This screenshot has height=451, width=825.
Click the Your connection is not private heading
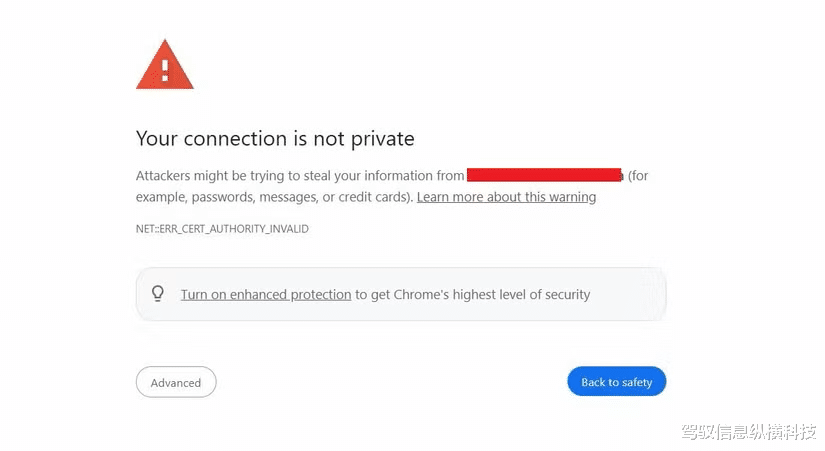pos(275,139)
